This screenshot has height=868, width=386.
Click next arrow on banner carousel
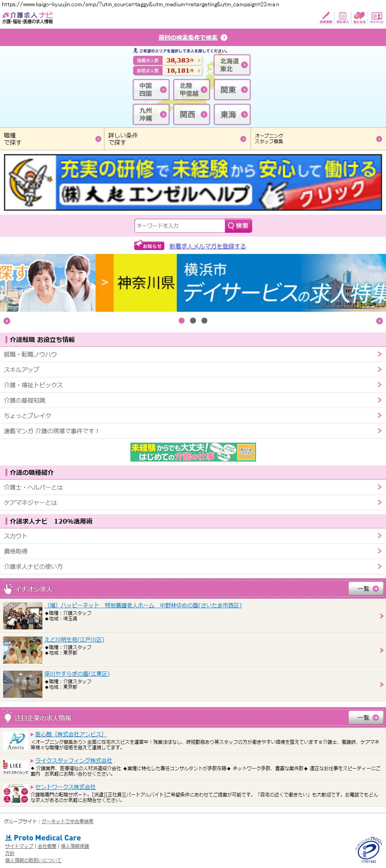click(379, 321)
